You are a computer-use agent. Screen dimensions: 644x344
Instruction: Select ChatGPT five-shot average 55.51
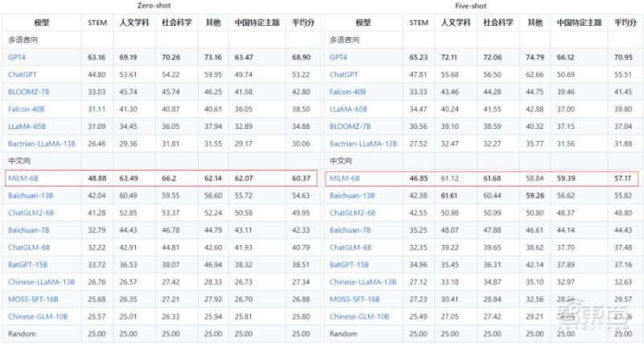pos(623,74)
